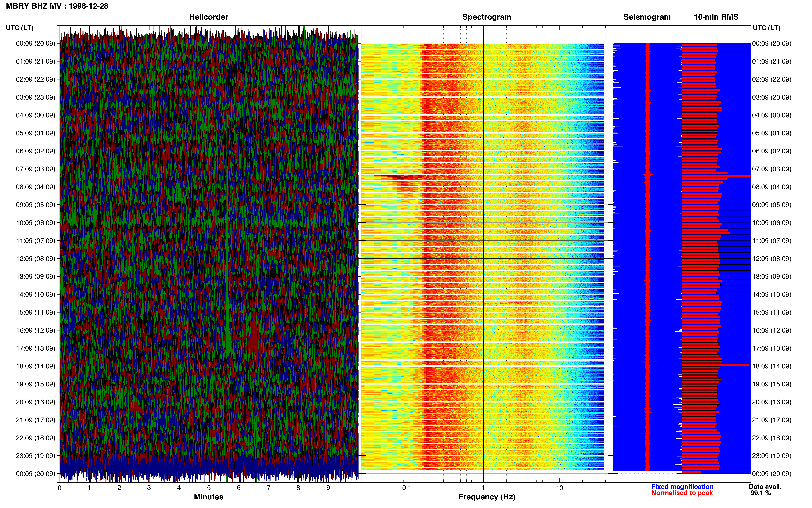This screenshot has height=508, width=812.
Task: Click the 5 tick on the Minutes axis
Action: click(209, 488)
